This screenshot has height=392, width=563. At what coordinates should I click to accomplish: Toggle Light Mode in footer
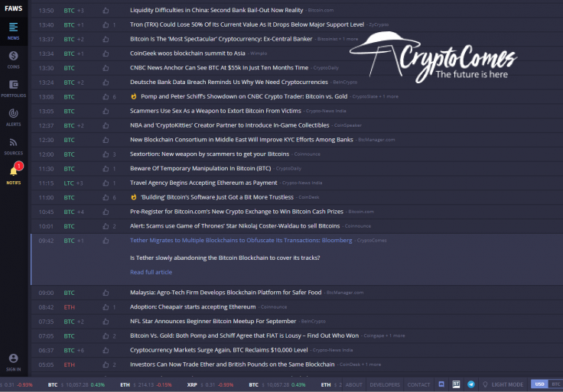[503, 384]
